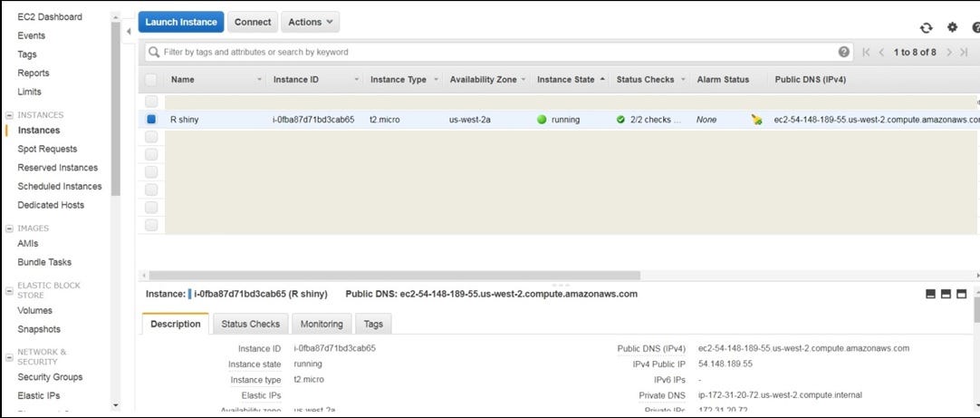
Task: Collapse the INSTANCES sidebar section
Action: coord(9,115)
